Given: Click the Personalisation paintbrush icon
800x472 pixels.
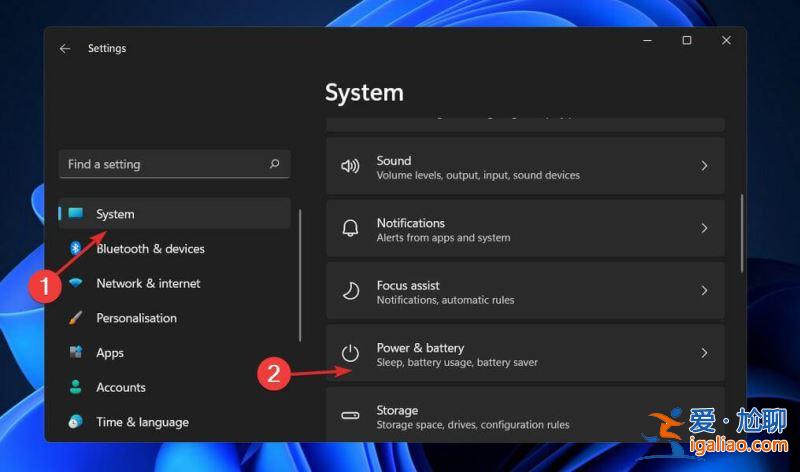Looking at the screenshot, I should [76, 317].
